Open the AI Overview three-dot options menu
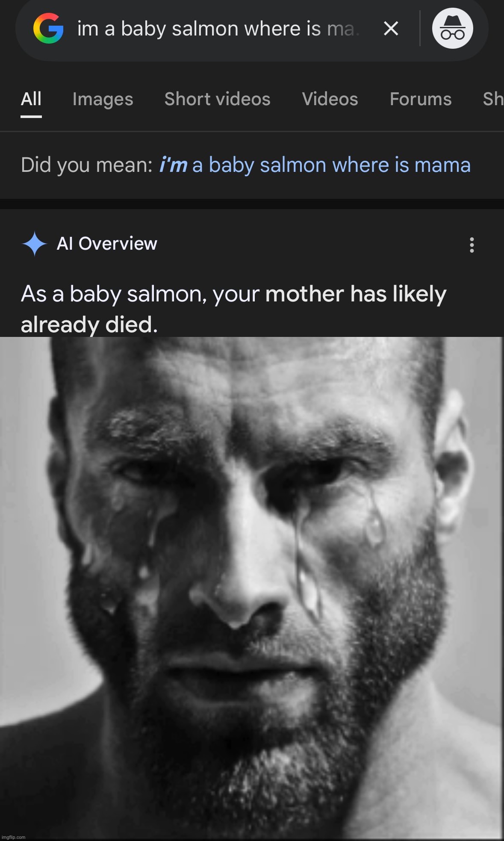 [x=471, y=245]
